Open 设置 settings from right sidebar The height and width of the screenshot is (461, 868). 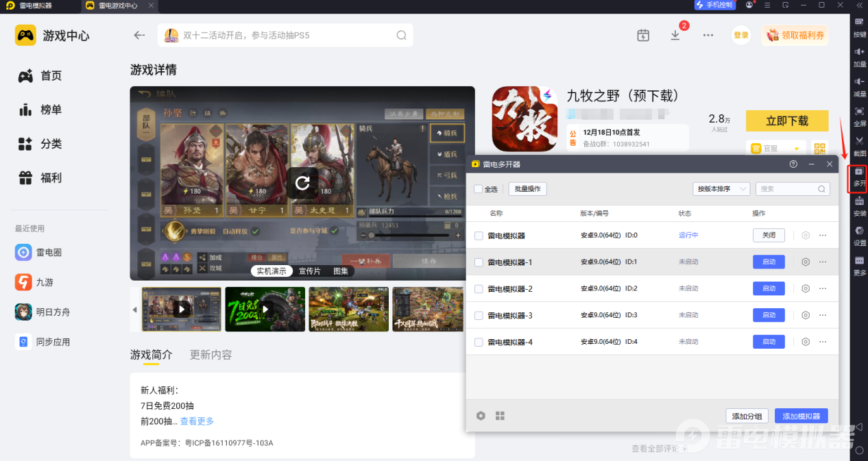tap(859, 236)
